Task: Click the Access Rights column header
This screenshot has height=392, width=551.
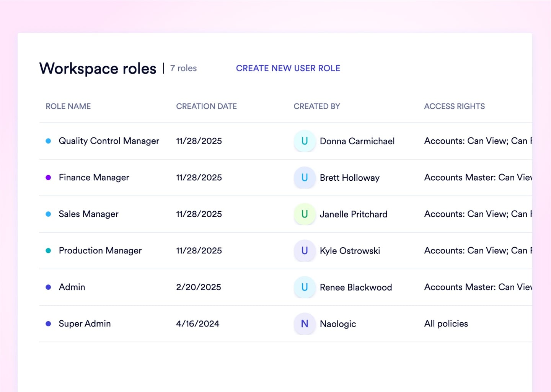Action: tap(454, 106)
